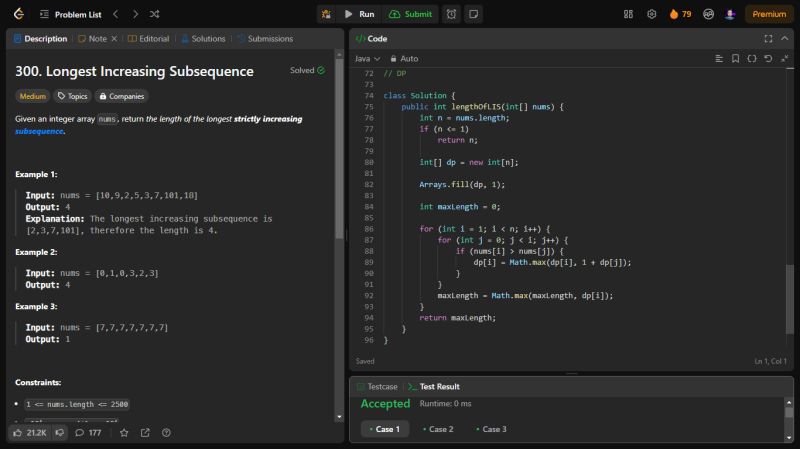Click the Medium difficulty tag
Screen dimensions: 800x449
[x=33, y=96]
